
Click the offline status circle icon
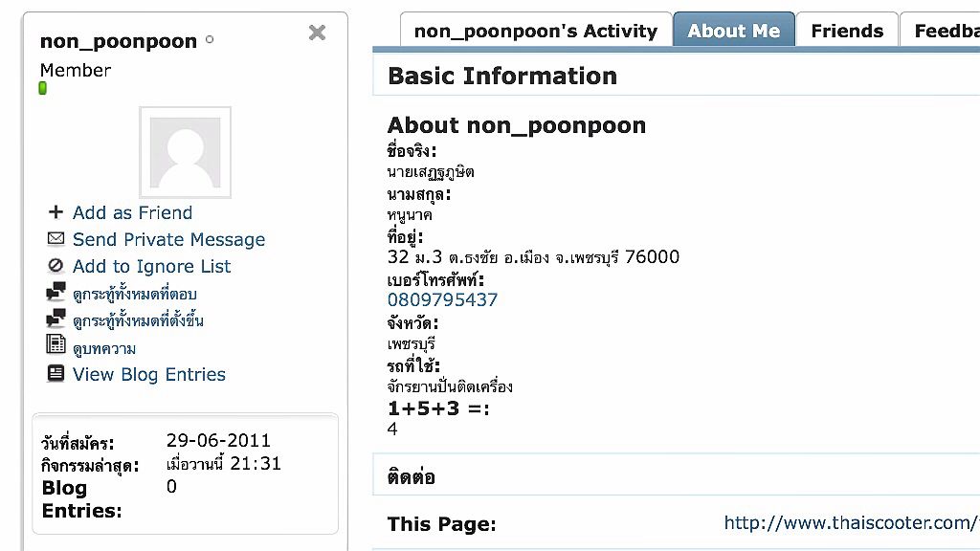pyautogui.click(x=210, y=41)
